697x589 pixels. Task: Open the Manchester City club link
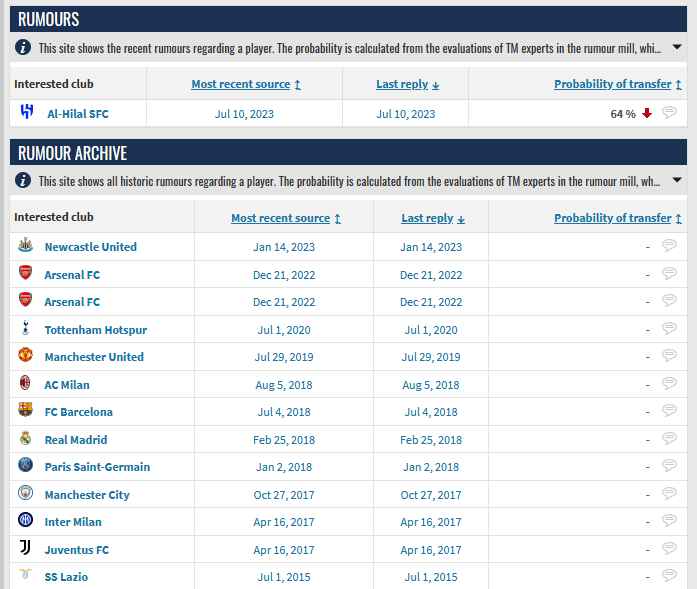pyautogui.click(x=87, y=495)
